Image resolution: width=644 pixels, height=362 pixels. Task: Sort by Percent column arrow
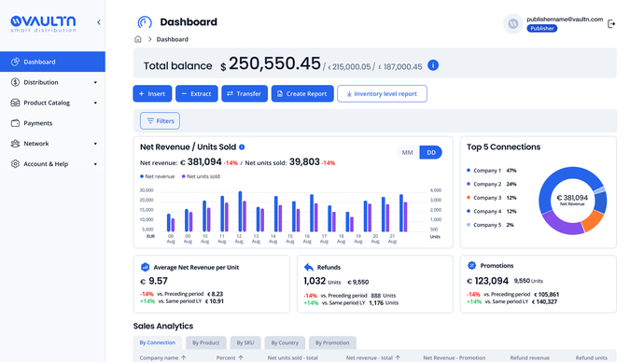click(241, 358)
